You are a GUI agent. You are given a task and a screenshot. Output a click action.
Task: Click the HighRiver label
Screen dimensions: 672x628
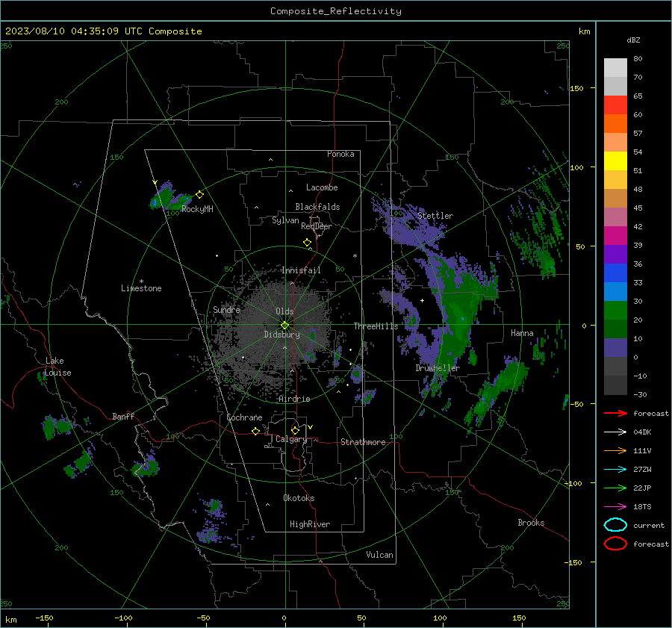(310, 524)
